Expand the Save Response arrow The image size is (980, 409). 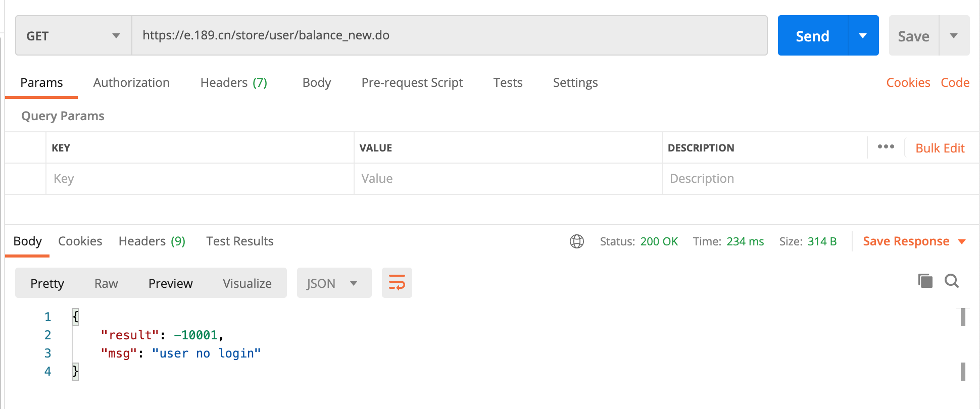pyautogui.click(x=962, y=242)
